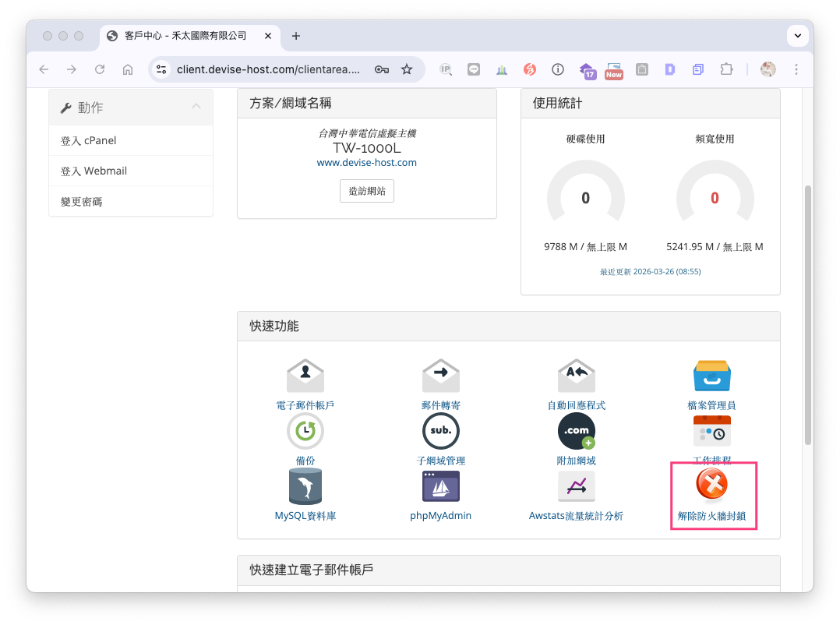Image resolution: width=840 pixels, height=625 pixels.
Task: Choose 變更密碼 in the actions list
Action: point(82,202)
